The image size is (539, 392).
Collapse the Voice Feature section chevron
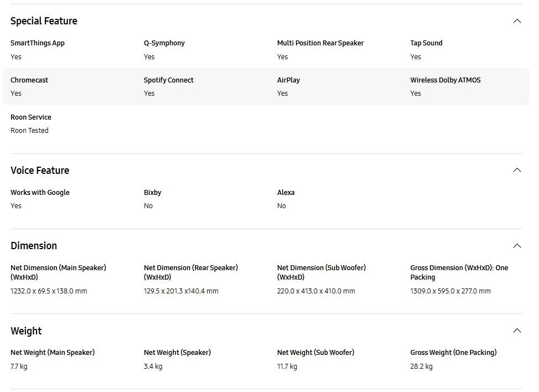[x=517, y=170]
